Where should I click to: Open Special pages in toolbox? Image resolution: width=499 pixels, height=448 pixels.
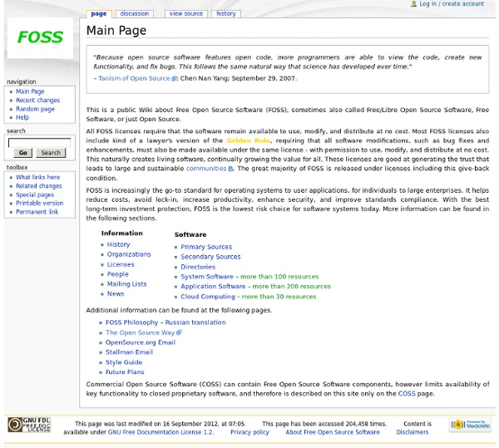(35, 194)
